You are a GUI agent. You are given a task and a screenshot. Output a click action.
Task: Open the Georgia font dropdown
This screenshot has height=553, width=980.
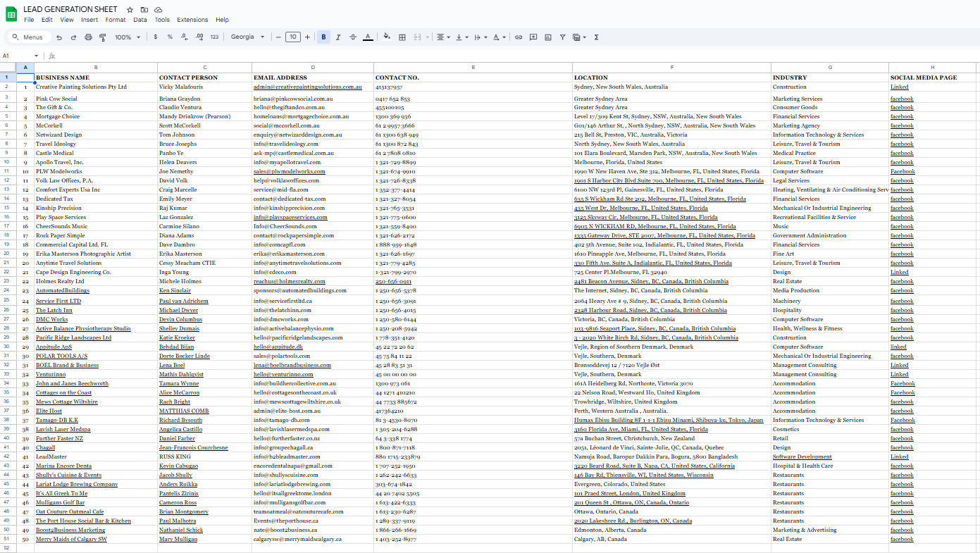tap(248, 37)
